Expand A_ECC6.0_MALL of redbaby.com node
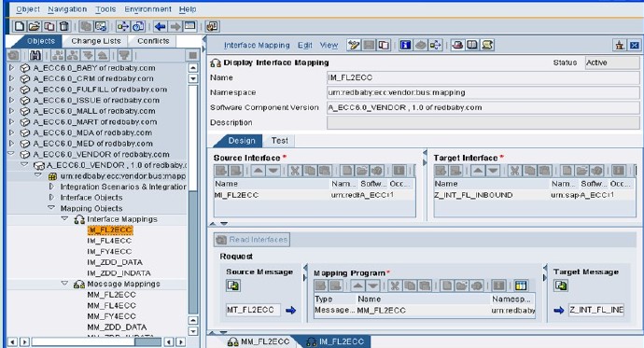 [11, 111]
